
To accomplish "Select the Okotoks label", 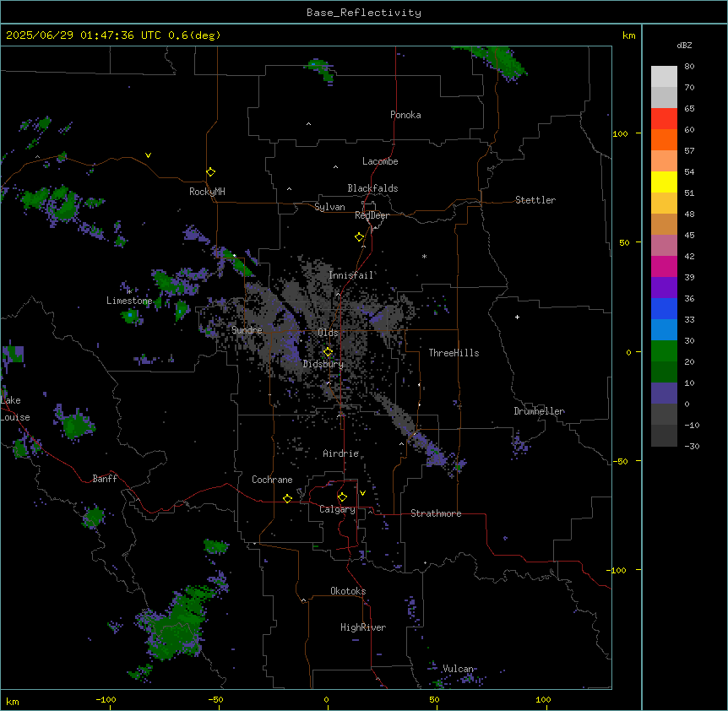I will (x=348, y=591).
